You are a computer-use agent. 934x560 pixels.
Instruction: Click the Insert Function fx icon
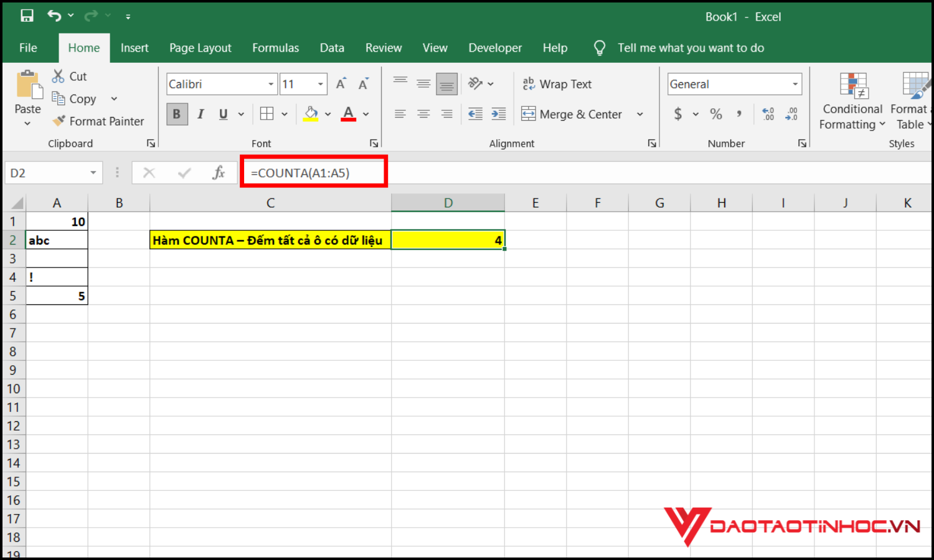(x=218, y=173)
